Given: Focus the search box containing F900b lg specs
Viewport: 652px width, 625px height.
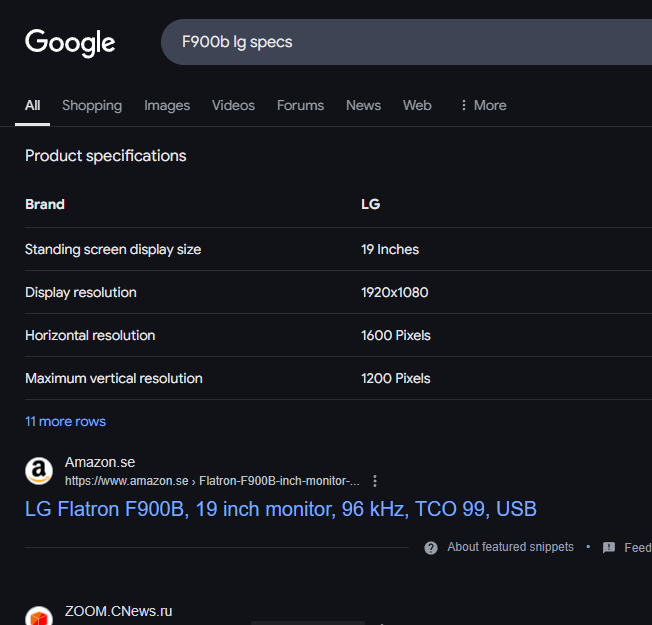Looking at the screenshot, I should 406,42.
